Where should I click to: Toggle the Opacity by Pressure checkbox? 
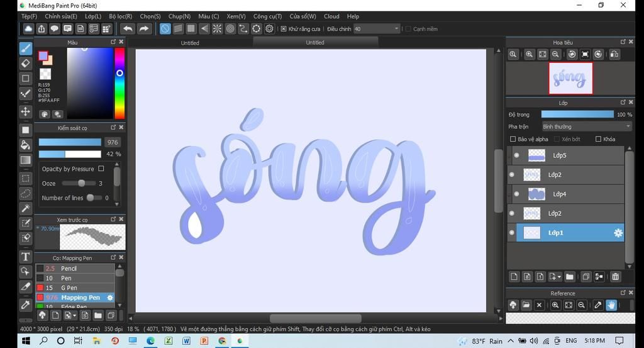(x=101, y=169)
